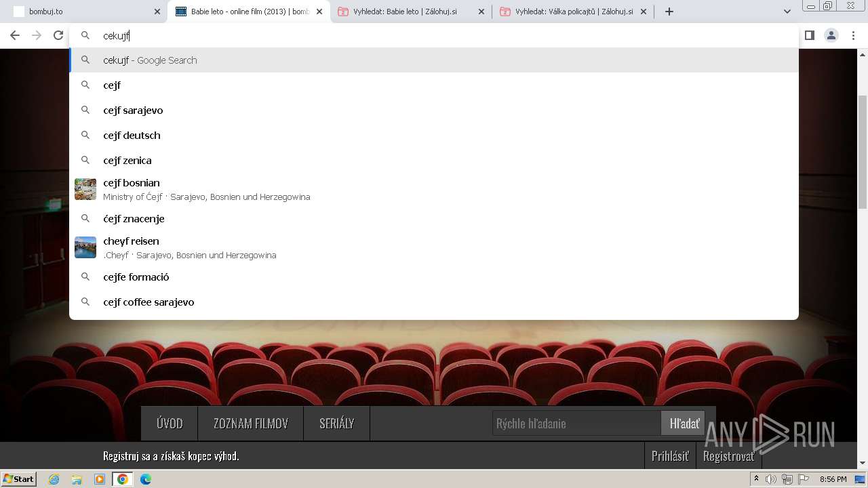Click the page vertical scrollbar thumb
Screen dimensions: 868x488
coord(863,152)
